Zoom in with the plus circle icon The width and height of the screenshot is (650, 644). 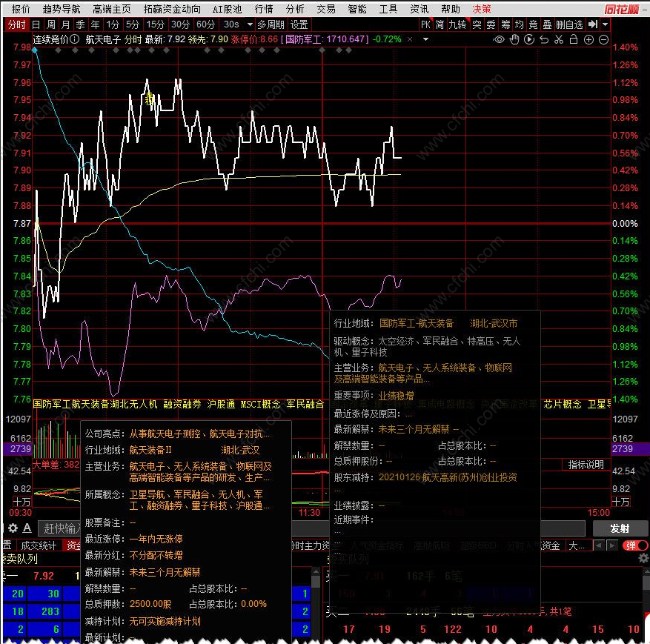(588, 39)
